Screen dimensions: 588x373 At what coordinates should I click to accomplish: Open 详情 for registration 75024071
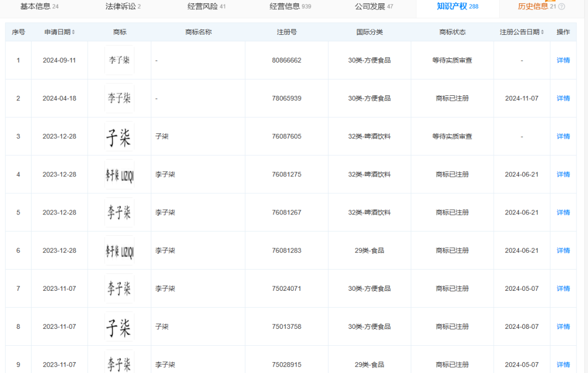(x=563, y=289)
